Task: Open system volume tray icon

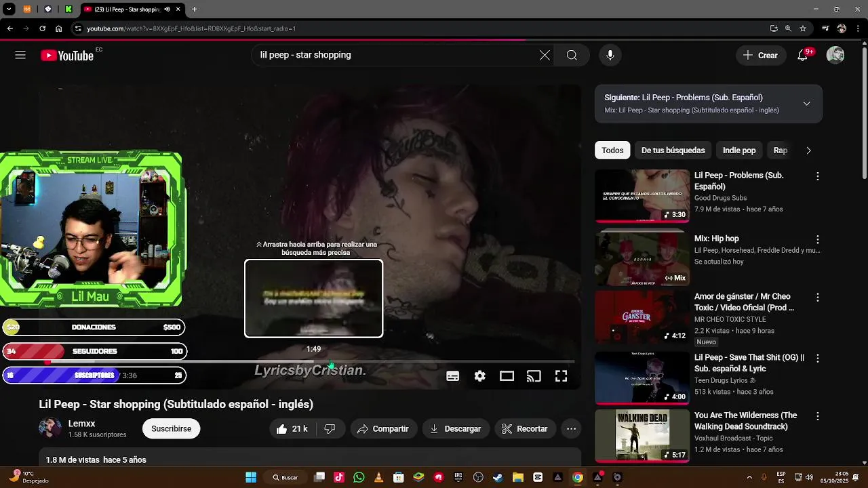Action: (x=810, y=477)
